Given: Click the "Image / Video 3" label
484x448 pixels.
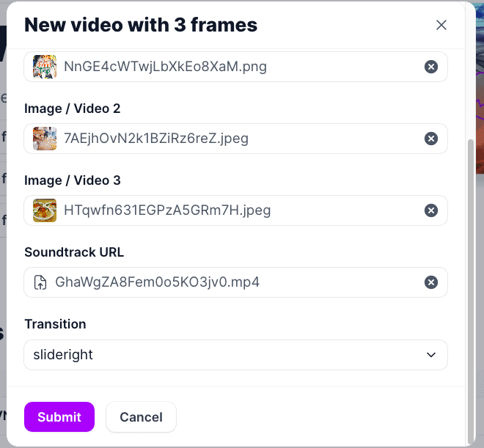Looking at the screenshot, I should click(x=72, y=180).
